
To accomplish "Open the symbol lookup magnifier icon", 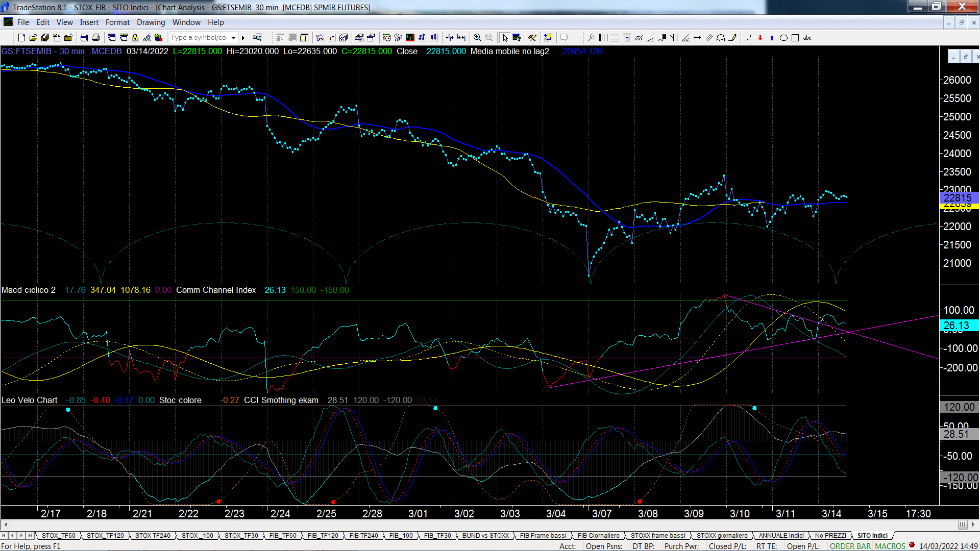I will click(x=258, y=37).
